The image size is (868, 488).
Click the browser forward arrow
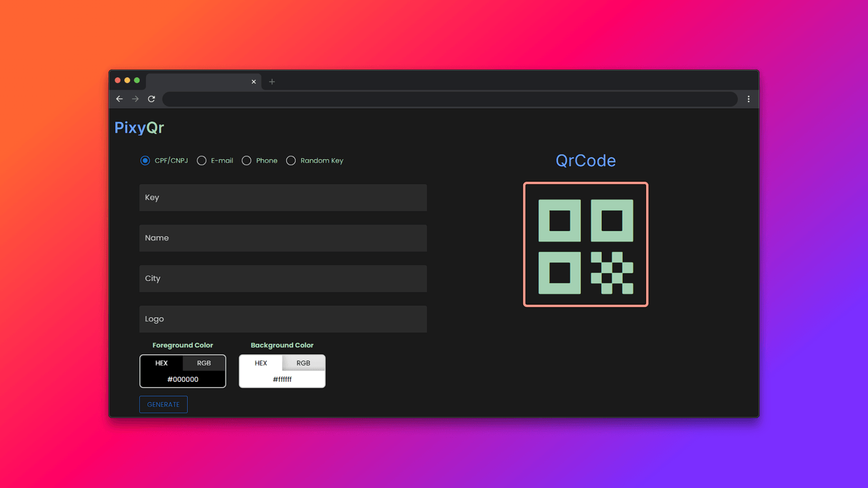point(135,99)
